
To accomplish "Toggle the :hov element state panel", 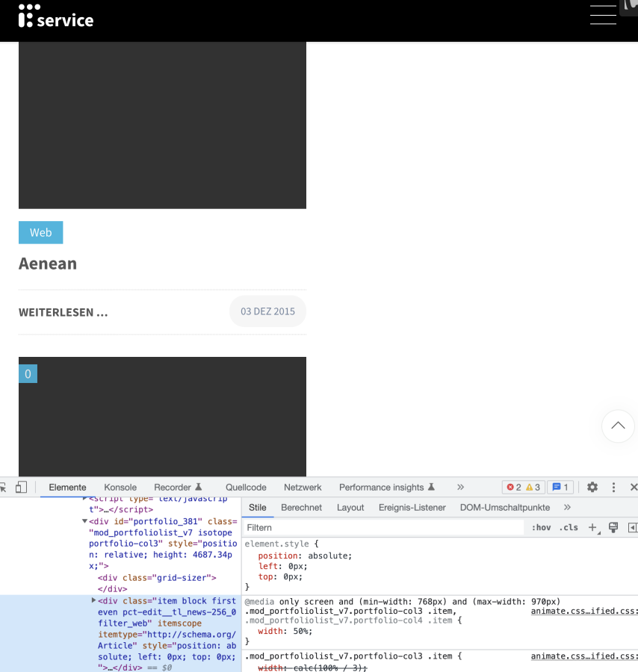I will (x=541, y=528).
